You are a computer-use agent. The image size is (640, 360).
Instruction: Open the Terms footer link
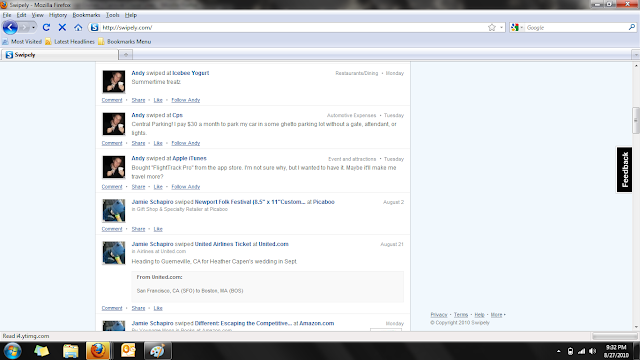tap(461, 315)
